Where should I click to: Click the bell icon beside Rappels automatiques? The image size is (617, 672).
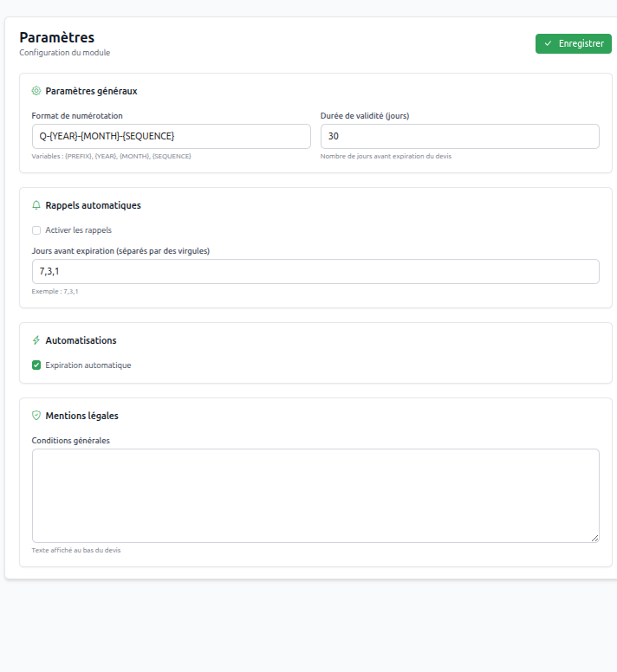coord(36,205)
